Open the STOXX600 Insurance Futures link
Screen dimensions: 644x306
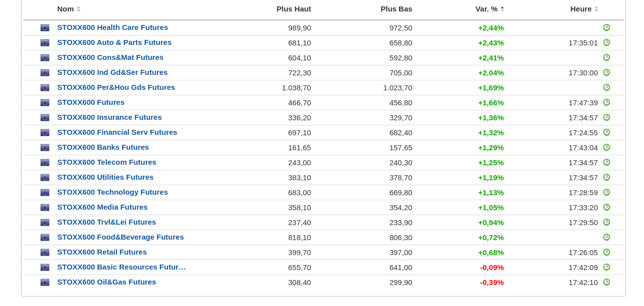point(109,117)
